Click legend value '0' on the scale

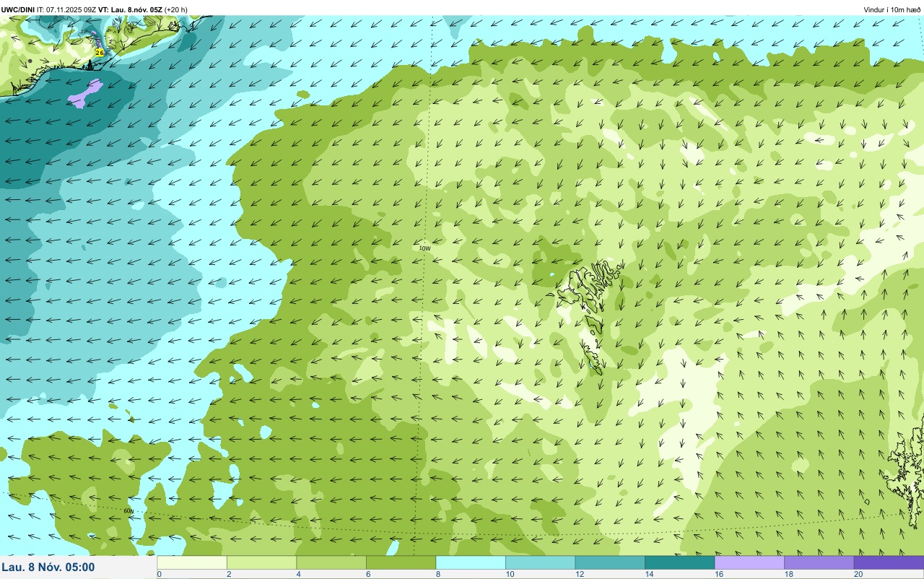click(x=159, y=574)
